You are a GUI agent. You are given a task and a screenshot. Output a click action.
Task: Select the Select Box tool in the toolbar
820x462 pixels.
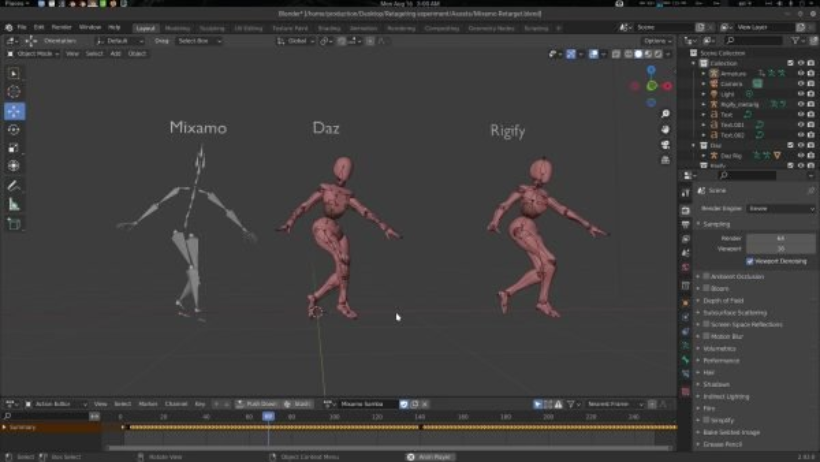pos(14,74)
